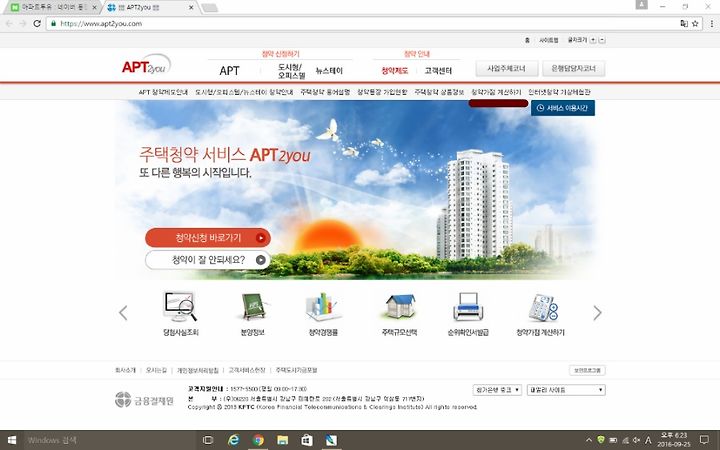Reload the page with the refresh icon
The image size is (720, 450).
37,23
